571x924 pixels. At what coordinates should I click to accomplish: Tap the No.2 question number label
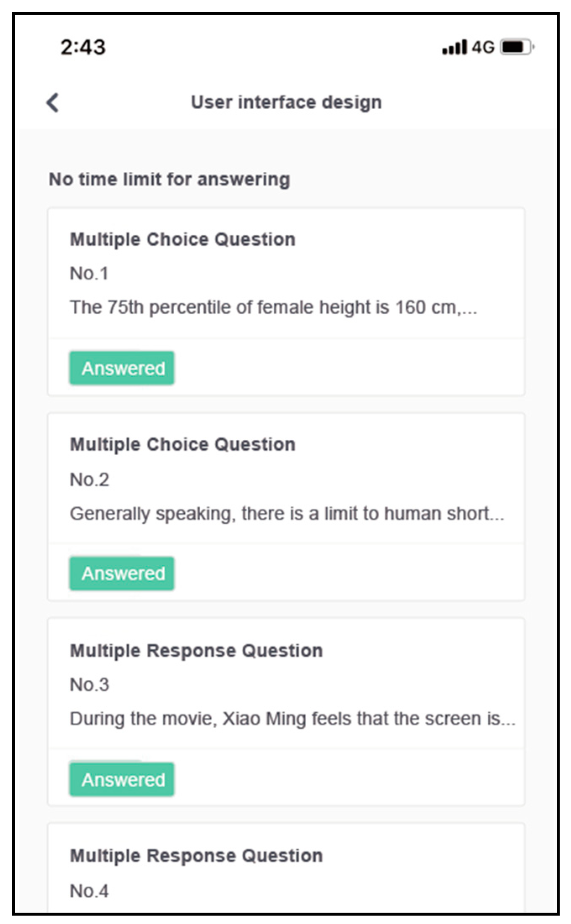[x=89, y=479]
